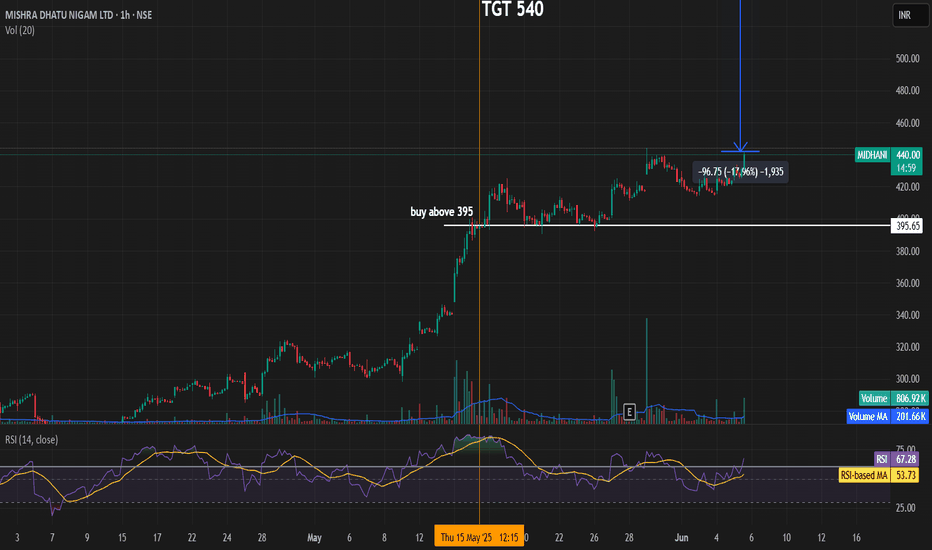Click the RSI 75.00 scale label
Viewport: 932px width, 550px height.
tap(906, 449)
